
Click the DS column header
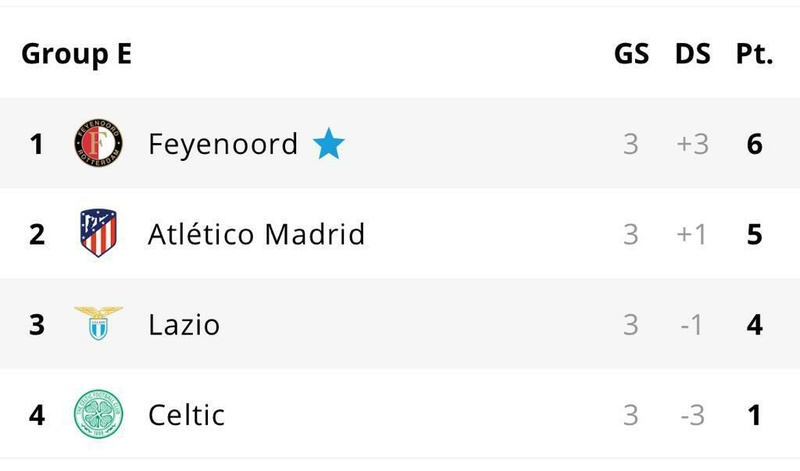click(692, 54)
